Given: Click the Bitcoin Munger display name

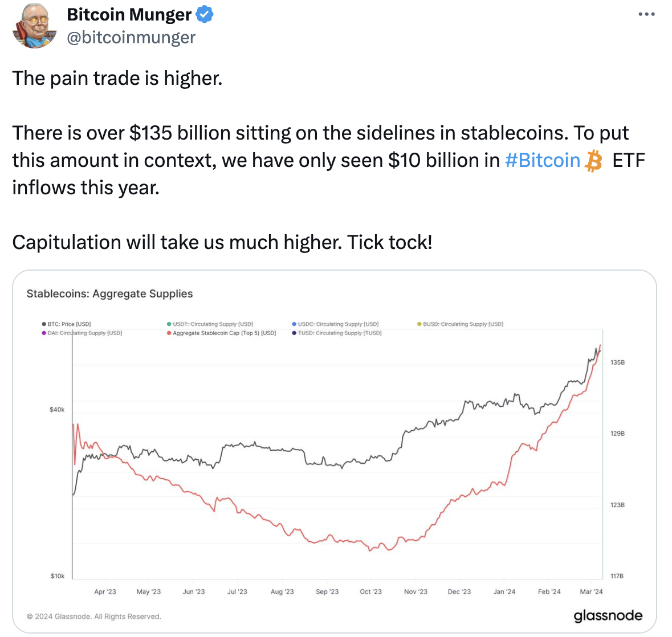Looking at the screenshot, I should (129, 15).
